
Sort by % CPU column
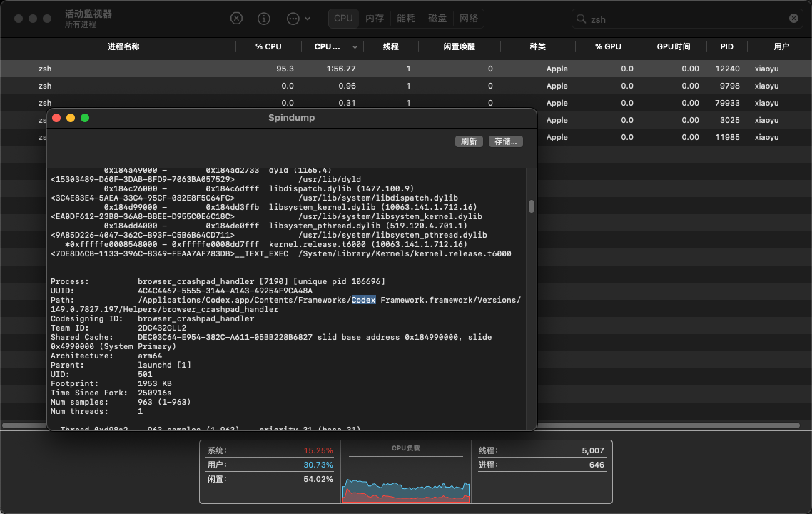tap(268, 46)
